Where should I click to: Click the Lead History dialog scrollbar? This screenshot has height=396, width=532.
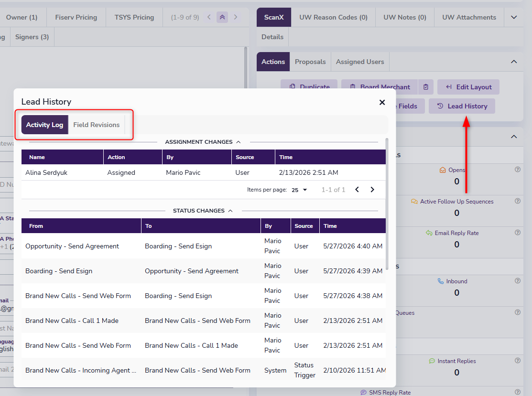point(387,204)
